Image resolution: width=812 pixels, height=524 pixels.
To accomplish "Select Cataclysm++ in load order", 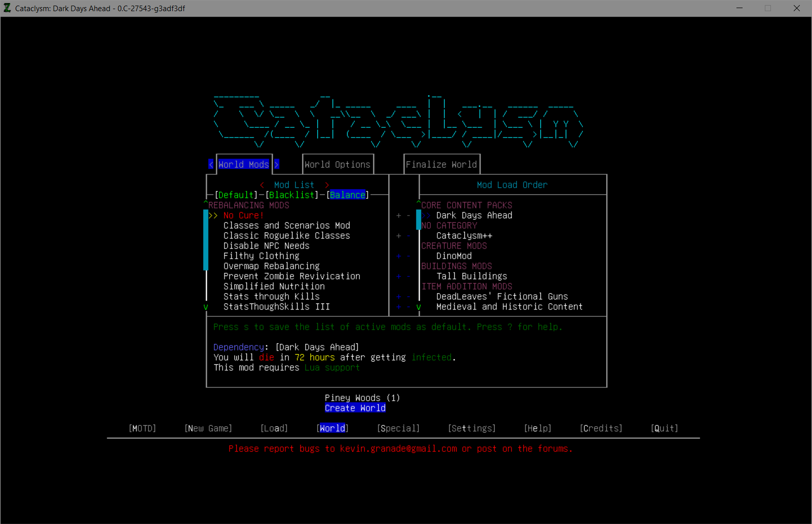I will coord(464,236).
